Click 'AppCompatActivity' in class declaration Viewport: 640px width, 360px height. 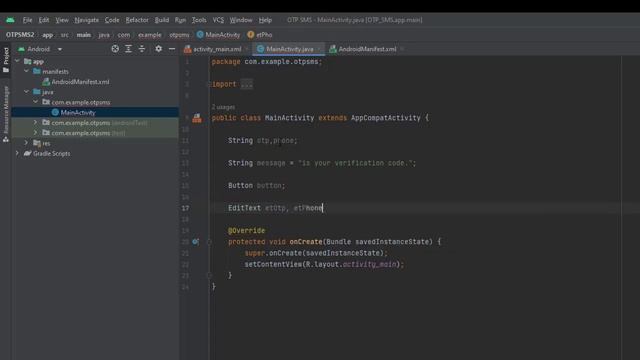pos(386,118)
